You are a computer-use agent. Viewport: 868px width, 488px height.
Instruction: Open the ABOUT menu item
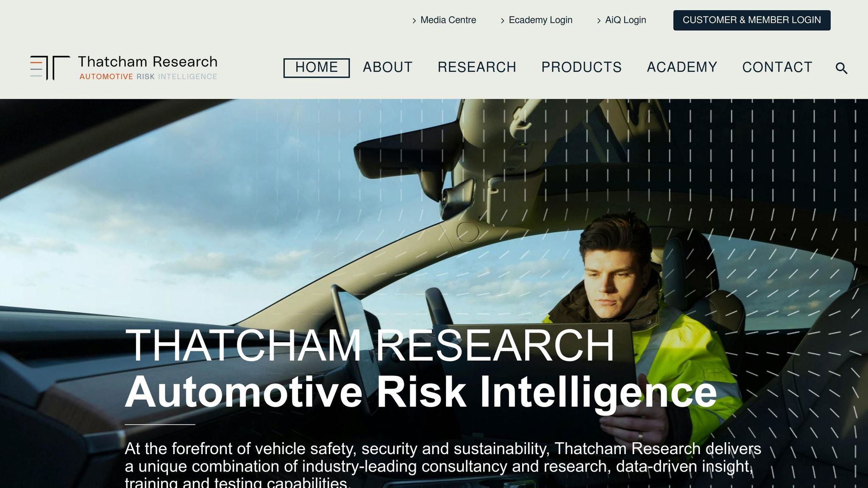tap(387, 67)
